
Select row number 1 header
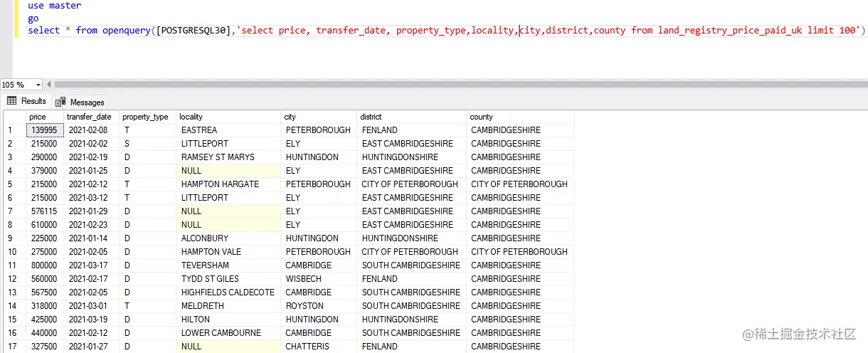[x=14, y=130]
